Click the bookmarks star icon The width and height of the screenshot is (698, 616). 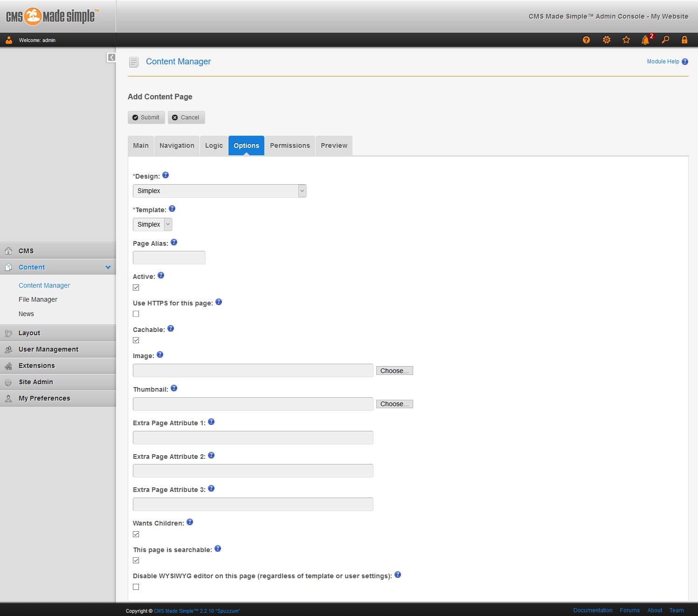tap(626, 40)
